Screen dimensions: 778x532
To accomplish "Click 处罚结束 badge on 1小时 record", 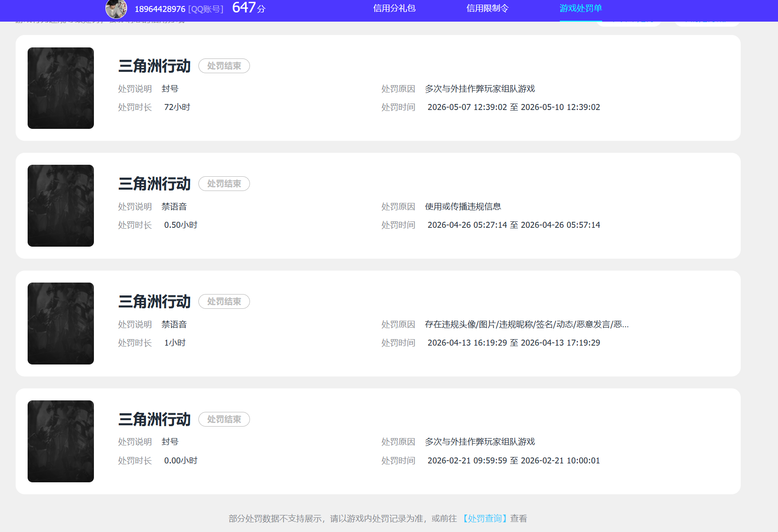I will [224, 301].
